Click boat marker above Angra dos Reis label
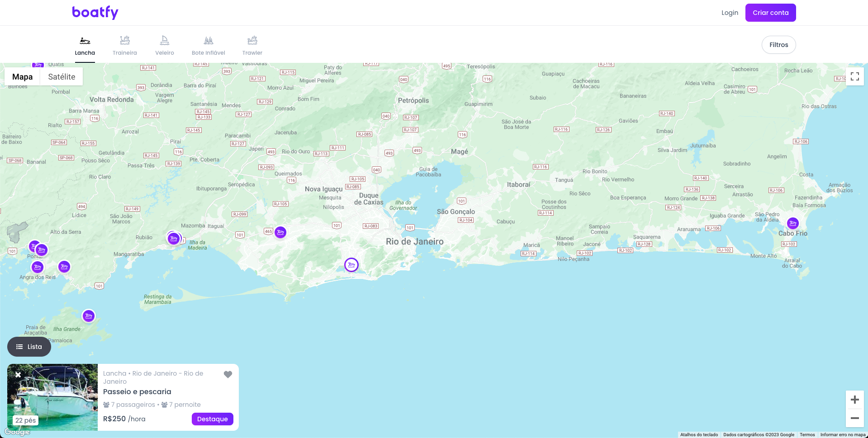 click(38, 267)
